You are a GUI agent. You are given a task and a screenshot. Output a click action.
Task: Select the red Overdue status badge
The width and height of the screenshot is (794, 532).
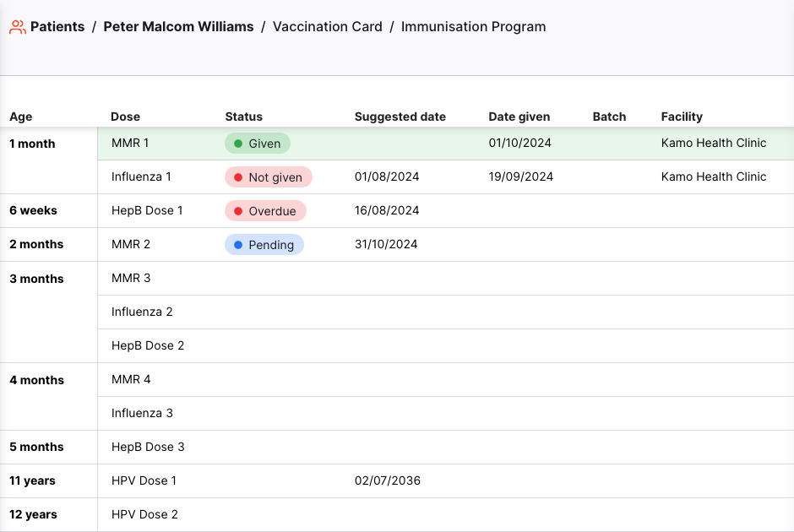[264, 211]
